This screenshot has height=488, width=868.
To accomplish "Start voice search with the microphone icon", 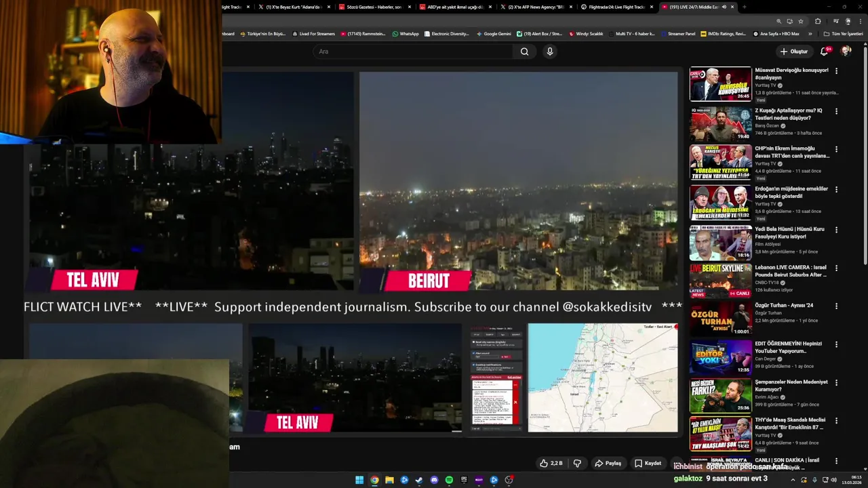I will [x=550, y=52].
